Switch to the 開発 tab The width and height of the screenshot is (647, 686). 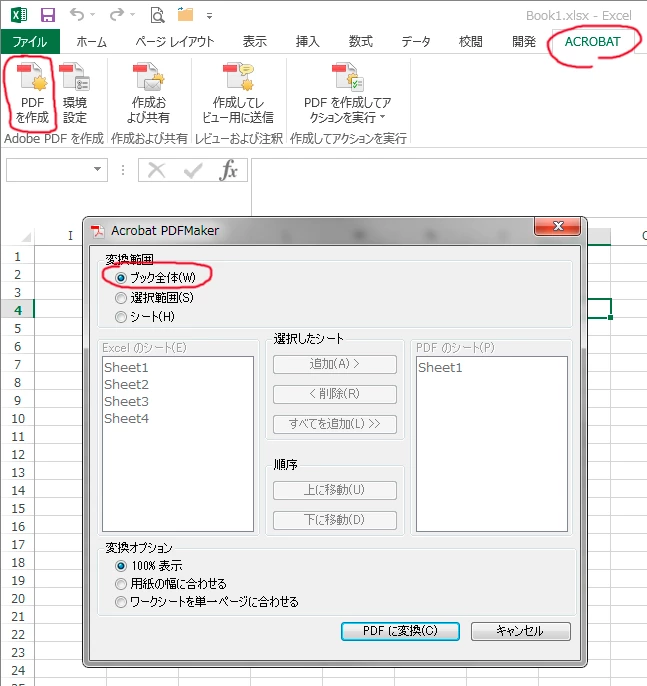tap(524, 42)
